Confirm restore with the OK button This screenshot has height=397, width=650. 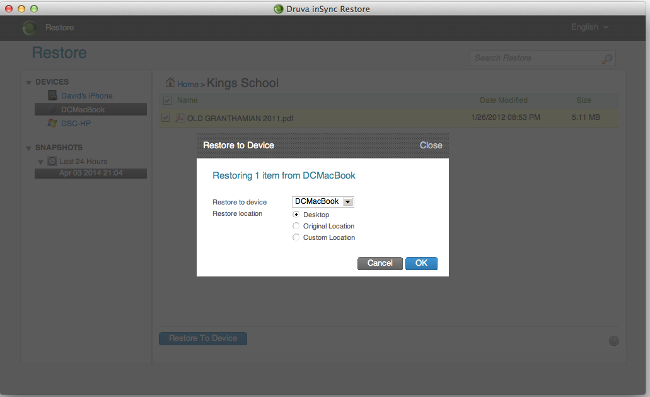(421, 263)
